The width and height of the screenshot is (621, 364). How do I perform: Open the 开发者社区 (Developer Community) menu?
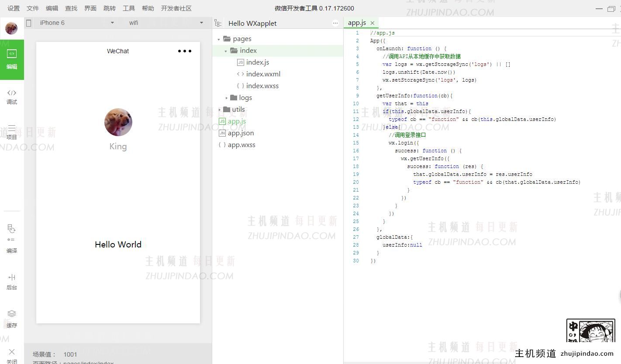[x=176, y=8]
